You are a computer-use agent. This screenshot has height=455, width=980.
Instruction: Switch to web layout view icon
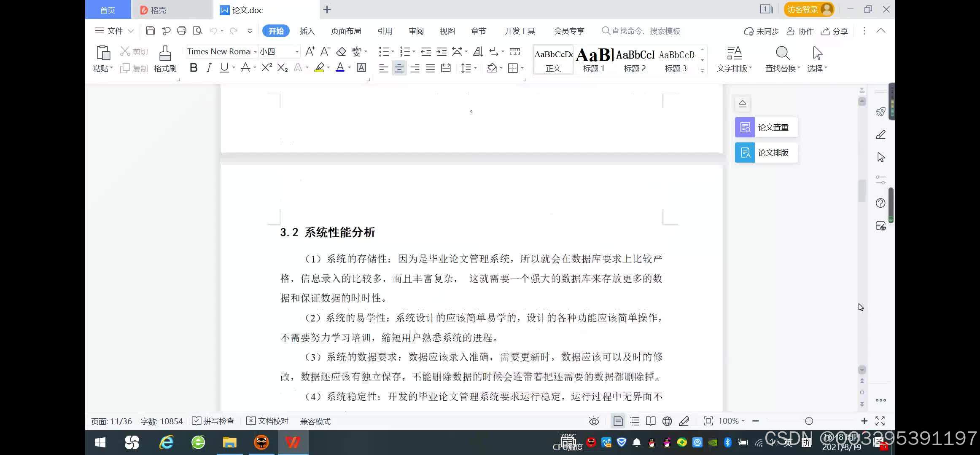tap(667, 421)
